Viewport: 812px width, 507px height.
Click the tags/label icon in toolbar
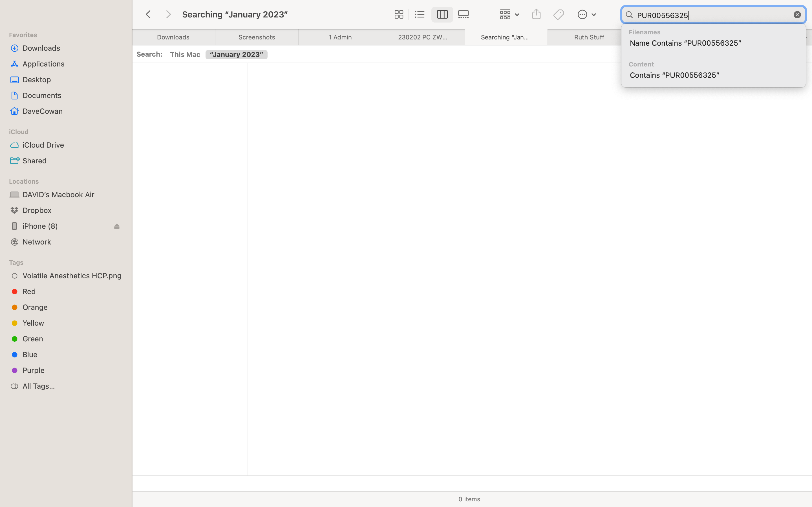click(558, 14)
